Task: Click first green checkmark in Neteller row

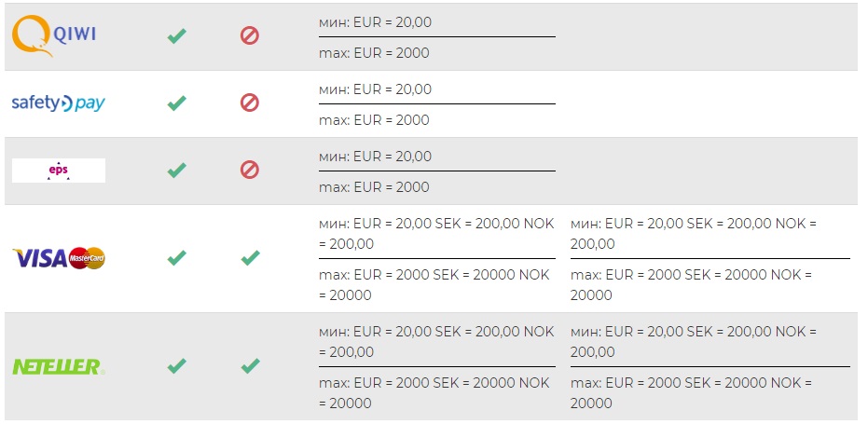Action: coord(176,366)
